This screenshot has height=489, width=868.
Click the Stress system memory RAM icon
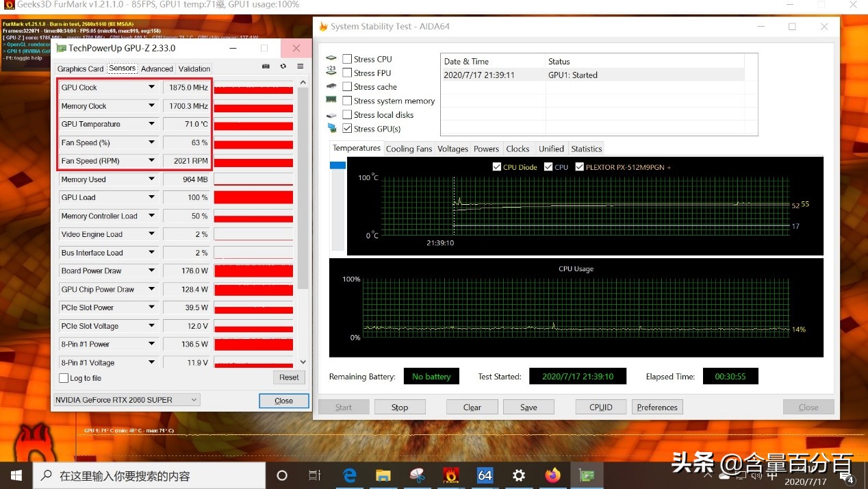click(331, 101)
